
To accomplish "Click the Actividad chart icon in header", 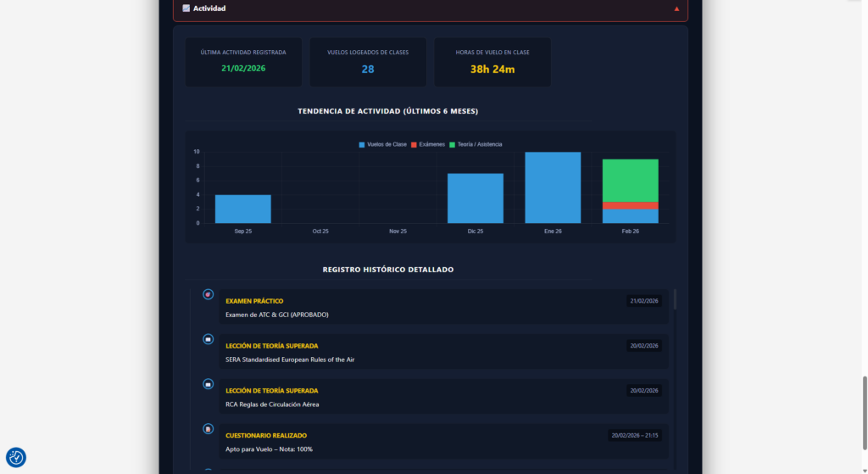I will 186,8.
